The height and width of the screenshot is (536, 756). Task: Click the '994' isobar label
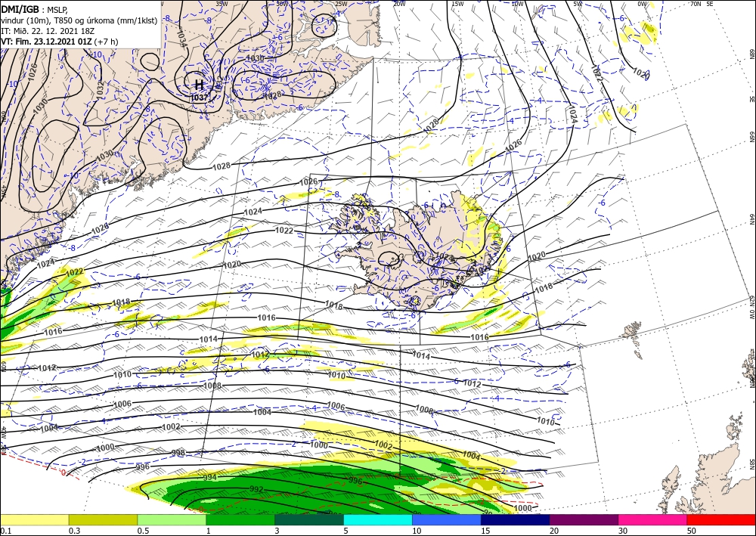click(209, 477)
